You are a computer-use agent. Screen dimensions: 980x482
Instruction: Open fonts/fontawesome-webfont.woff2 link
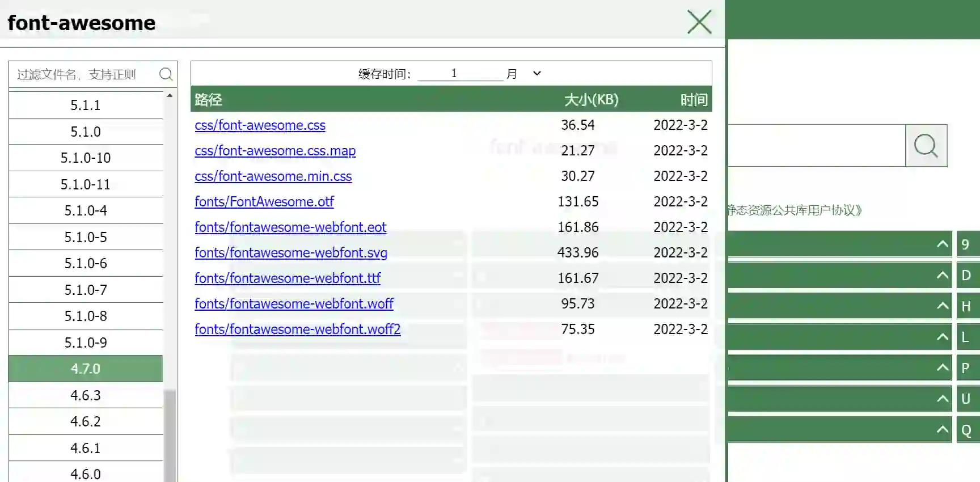pyautogui.click(x=297, y=329)
